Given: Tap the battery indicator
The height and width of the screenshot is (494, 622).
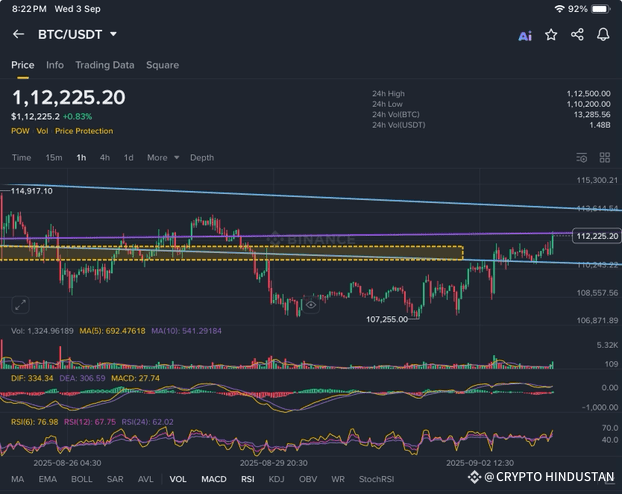Looking at the screenshot, I should click(x=601, y=9).
